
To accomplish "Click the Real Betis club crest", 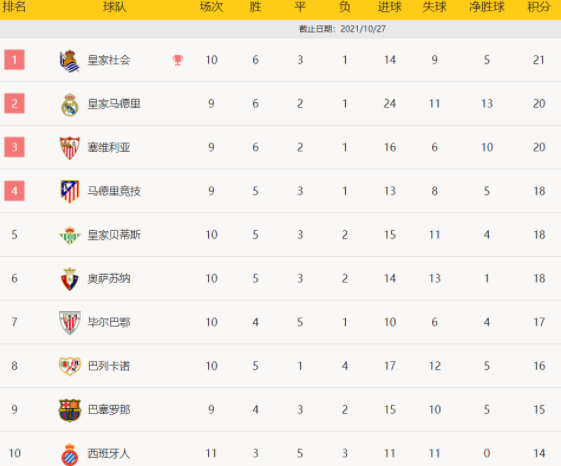I will click(69, 235).
